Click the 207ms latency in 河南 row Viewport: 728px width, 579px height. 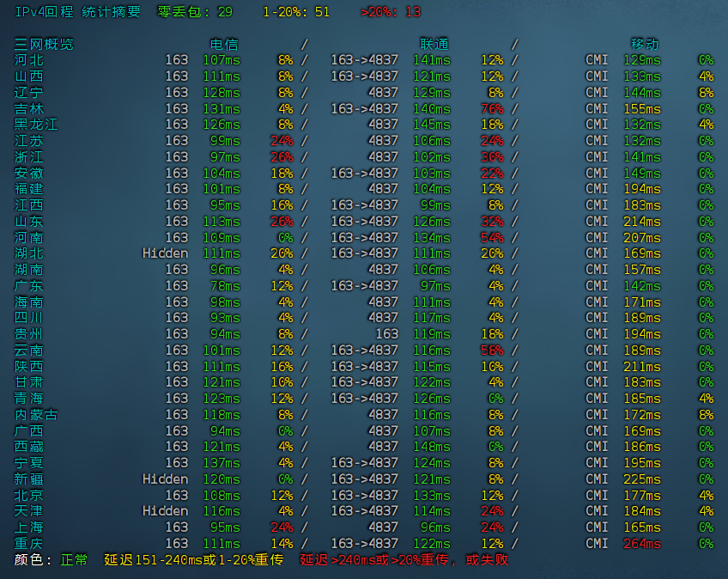click(641, 237)
